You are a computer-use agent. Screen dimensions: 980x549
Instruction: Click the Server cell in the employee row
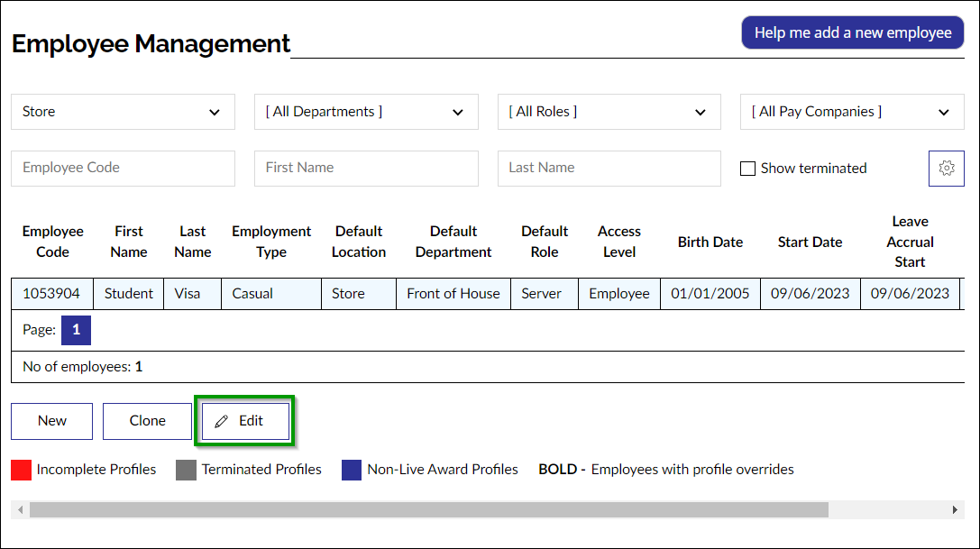click(544, 293)
